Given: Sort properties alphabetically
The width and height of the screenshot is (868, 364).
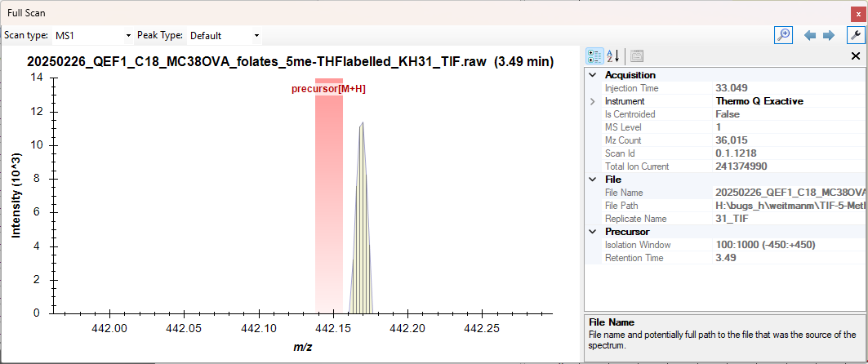Looking at the screenshot, I should (x=613, y=56).
